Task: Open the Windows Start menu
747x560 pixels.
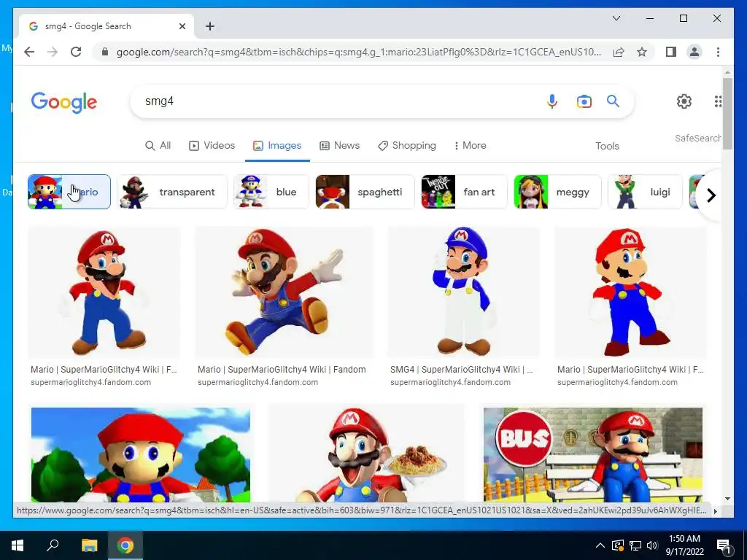Action: 18,545
